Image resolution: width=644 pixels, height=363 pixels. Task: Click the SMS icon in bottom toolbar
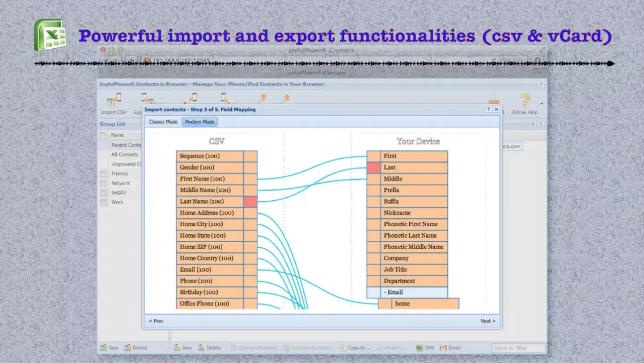click(x=420, y=348)
